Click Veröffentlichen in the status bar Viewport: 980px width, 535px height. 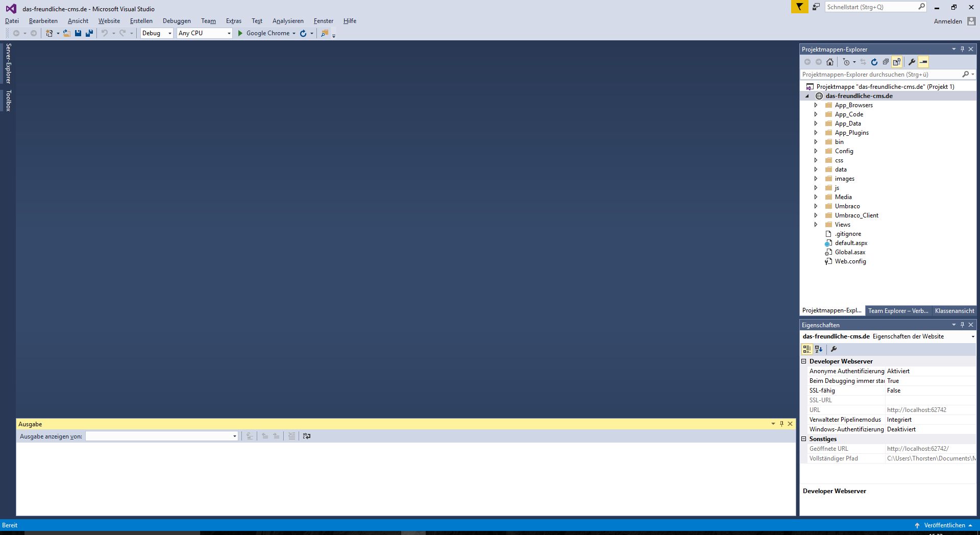(x=944, y=525)
